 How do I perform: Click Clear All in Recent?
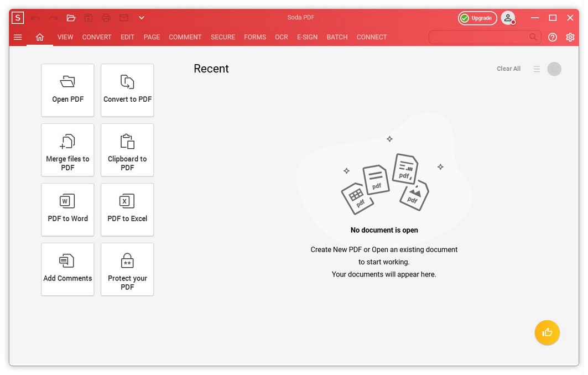508,69
